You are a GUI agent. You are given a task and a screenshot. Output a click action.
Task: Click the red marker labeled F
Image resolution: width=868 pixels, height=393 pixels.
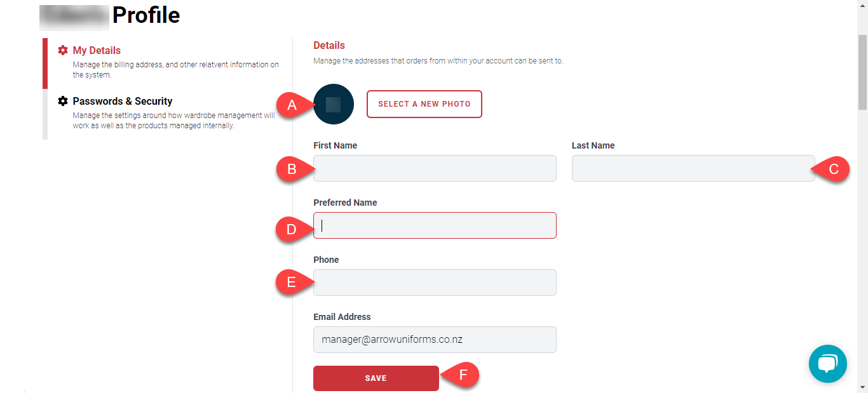click(463, 375)
